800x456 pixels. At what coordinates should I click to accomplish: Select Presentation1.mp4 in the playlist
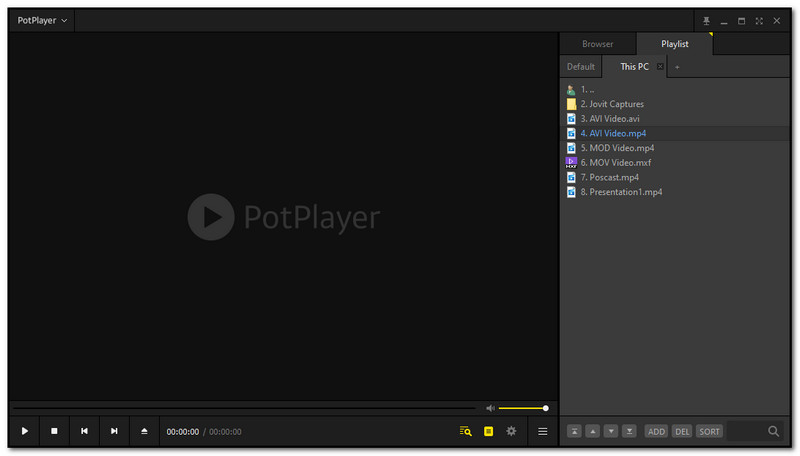point(675,192)
